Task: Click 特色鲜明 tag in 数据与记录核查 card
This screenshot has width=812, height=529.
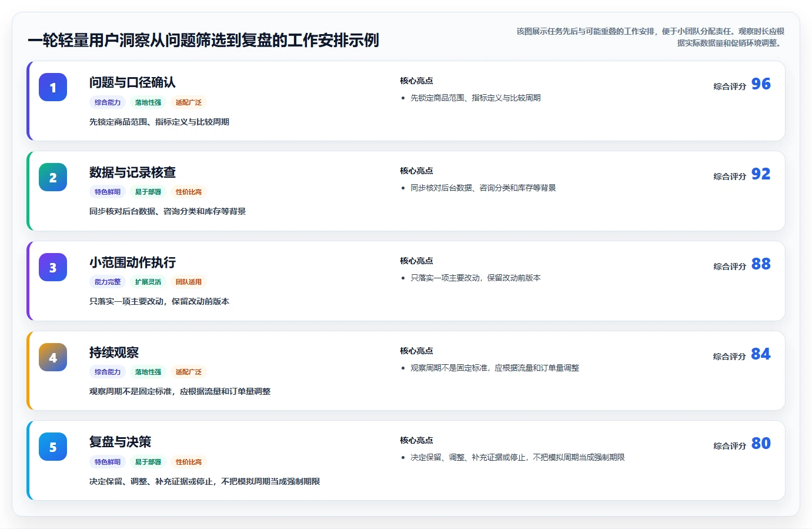Action: point(108,192)
